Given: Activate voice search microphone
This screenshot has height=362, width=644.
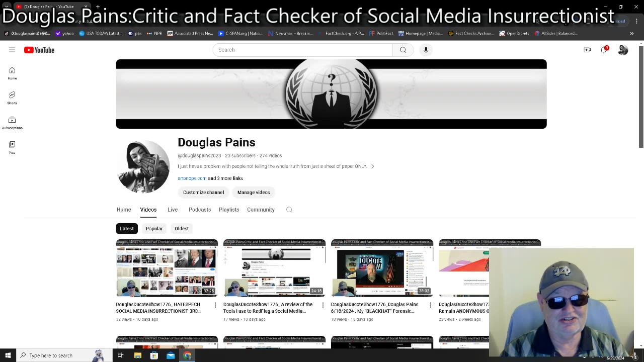Looking at the screenshot, I should click(x=426, y=50).
